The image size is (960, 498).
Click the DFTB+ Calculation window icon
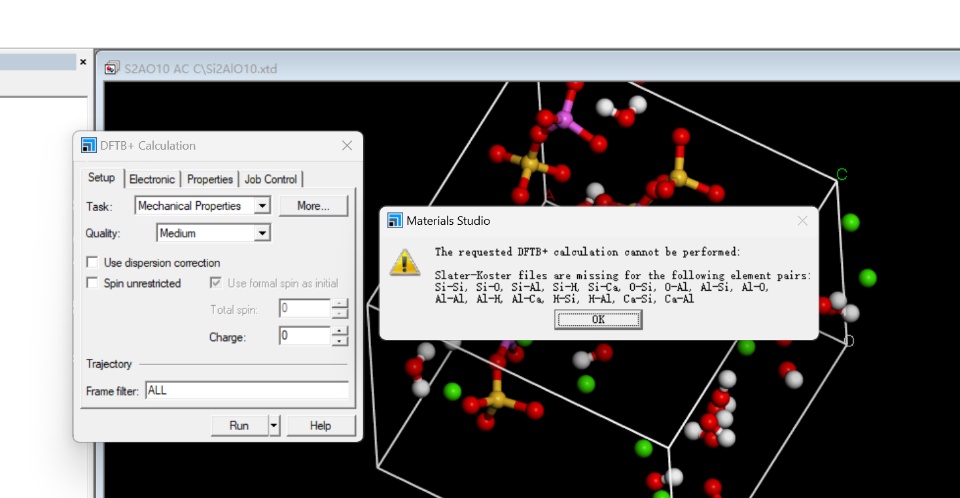89,145
